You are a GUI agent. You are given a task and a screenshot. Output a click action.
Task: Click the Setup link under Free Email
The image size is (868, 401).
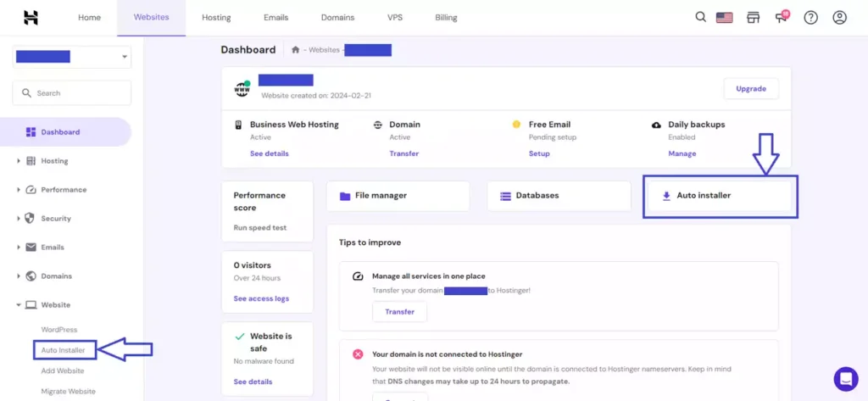point(539,153)
